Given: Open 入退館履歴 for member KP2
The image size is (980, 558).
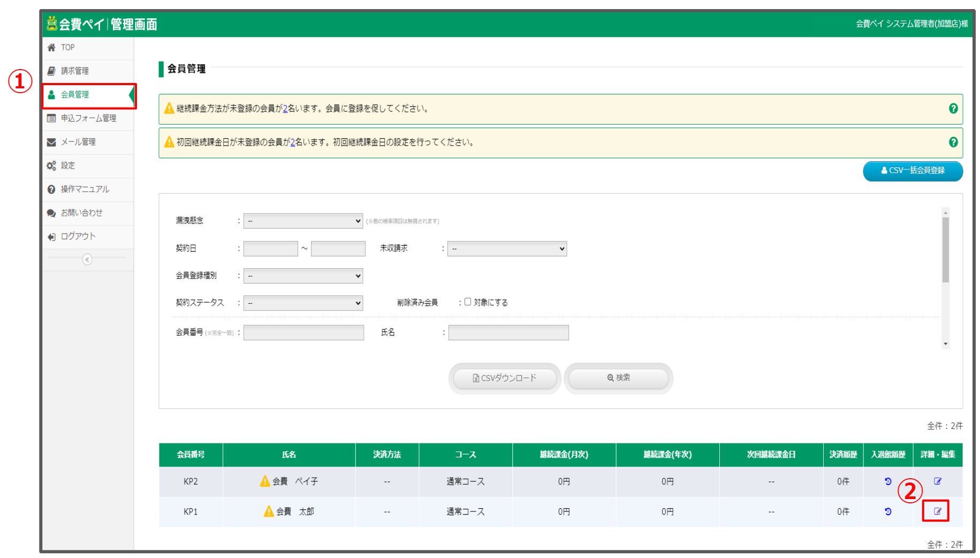Looking at the screenshot, I should tap(888, 481).
